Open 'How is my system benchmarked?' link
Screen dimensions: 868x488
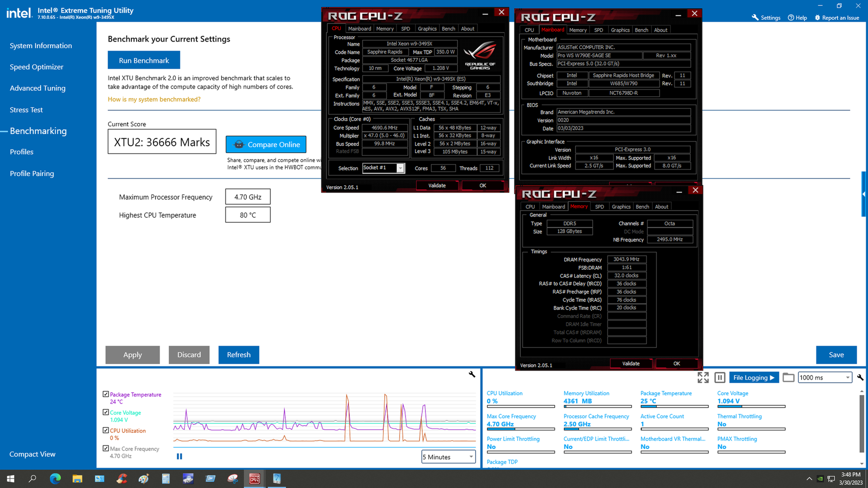[154, 99]
